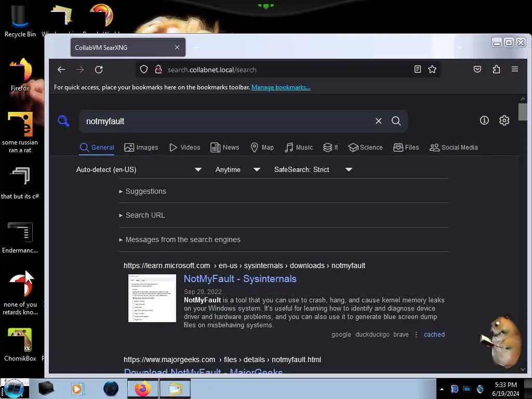Open the cached link for first result
This screenshot has height=399, width=532.
coord(434,334)
